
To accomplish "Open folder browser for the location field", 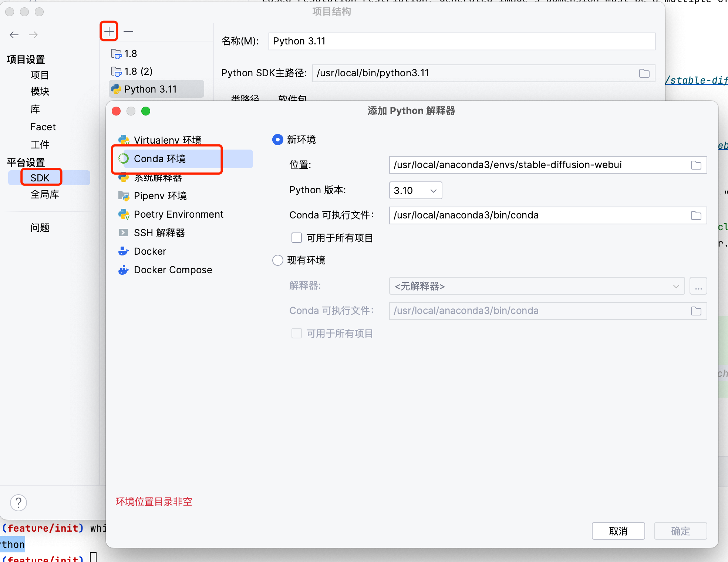I will (696, 165).
